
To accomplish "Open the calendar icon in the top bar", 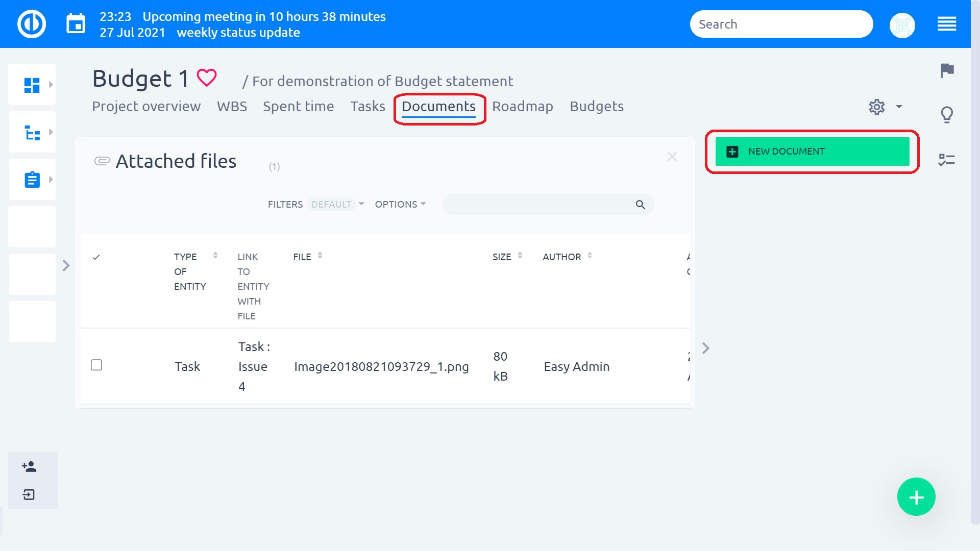I will (76, 22).
